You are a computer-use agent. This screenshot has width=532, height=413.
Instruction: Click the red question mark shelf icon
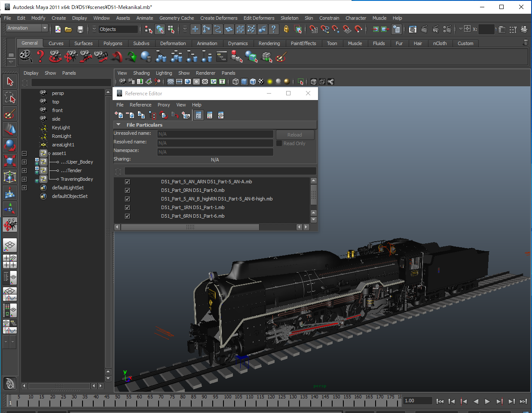[40, 56]
